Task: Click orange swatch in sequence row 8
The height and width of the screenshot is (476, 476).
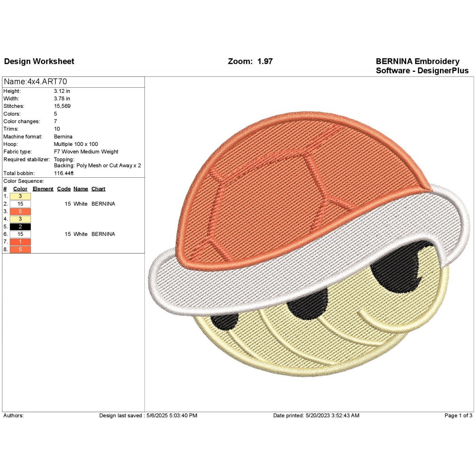Action: coord(20,250)
